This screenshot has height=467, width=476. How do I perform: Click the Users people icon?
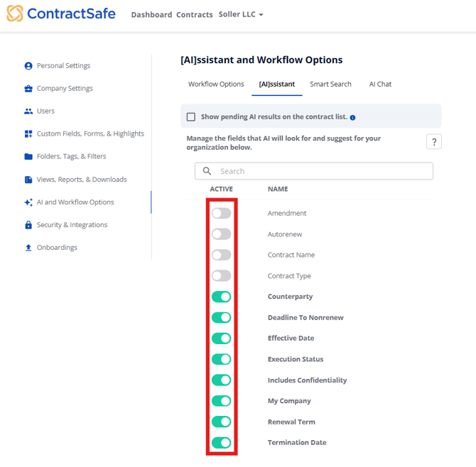[x=28, y=111]
